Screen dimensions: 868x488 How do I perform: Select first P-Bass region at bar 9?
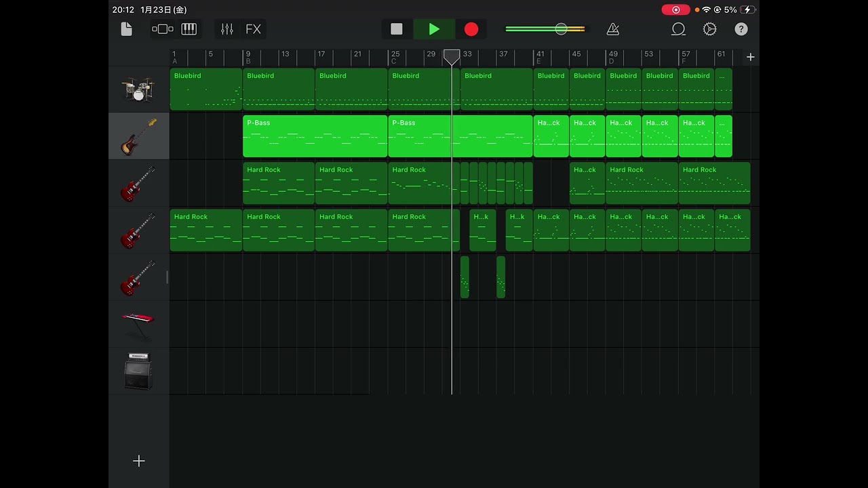point(315,136)
